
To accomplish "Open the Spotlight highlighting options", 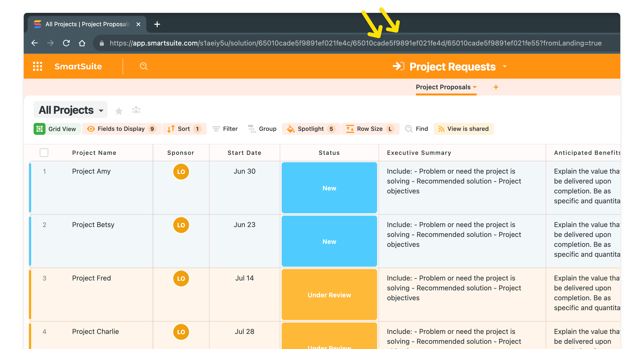I will click(311, 129).
